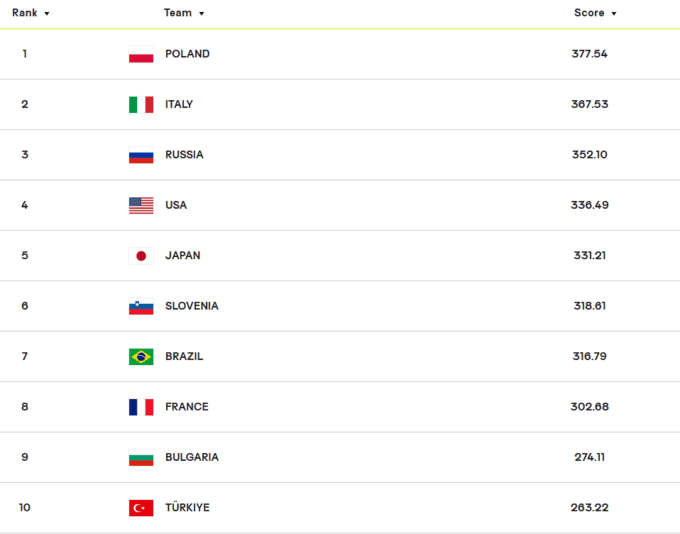Image resolution: width=680 pixels, height=534 pixels.
Task: Click the Team column header label
Action: tap(178, 13)
